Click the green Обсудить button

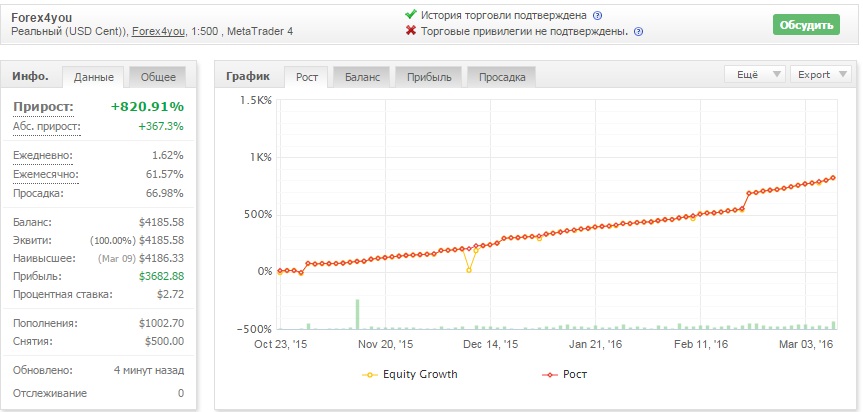[806, 25]
